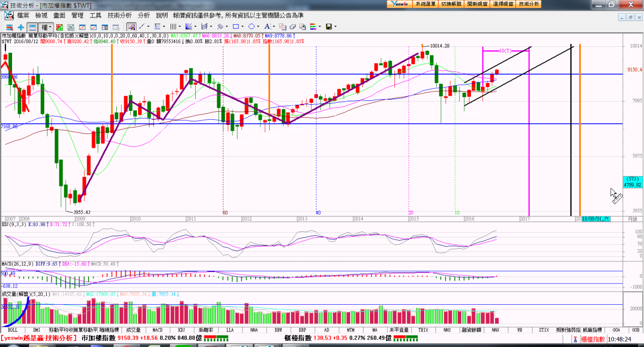Choose the ellipse drawing tool
Screen dimensions: 644x347
(x=251, y=26)
